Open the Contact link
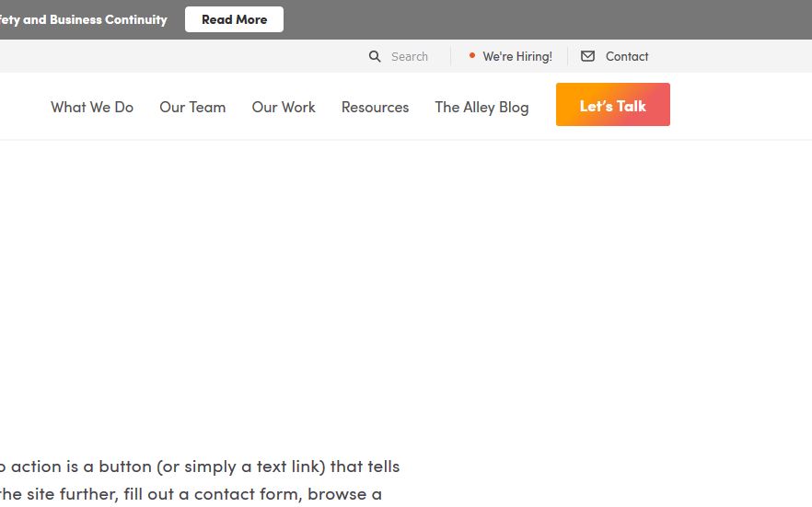The width and height of the screenshot is (812, 507). [x=627, y=56]
